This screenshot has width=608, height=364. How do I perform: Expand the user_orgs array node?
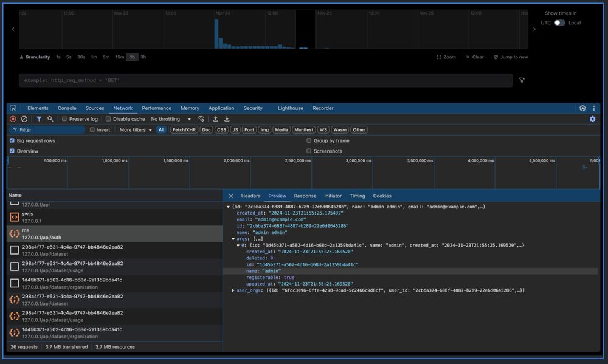233,290
